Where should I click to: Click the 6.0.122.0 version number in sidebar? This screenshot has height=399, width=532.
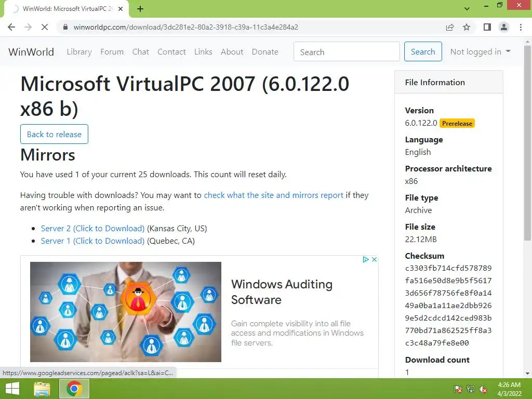point(421,123)
